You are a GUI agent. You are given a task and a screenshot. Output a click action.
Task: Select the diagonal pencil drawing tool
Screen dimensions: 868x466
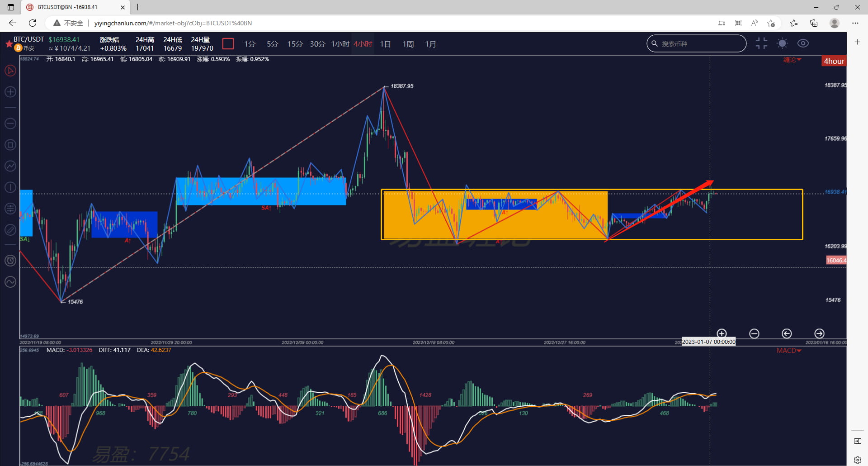(10, 230)
